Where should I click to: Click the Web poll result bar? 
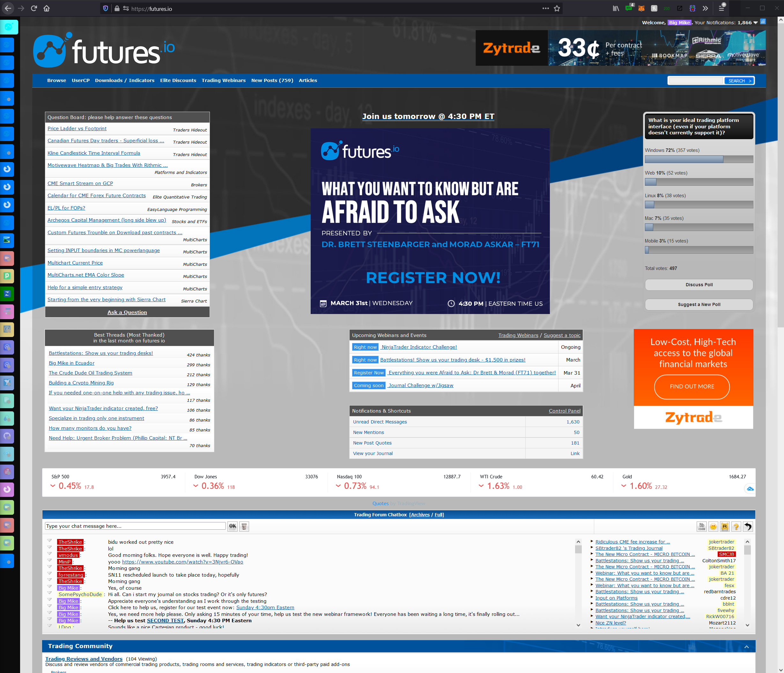pos(699,182)
